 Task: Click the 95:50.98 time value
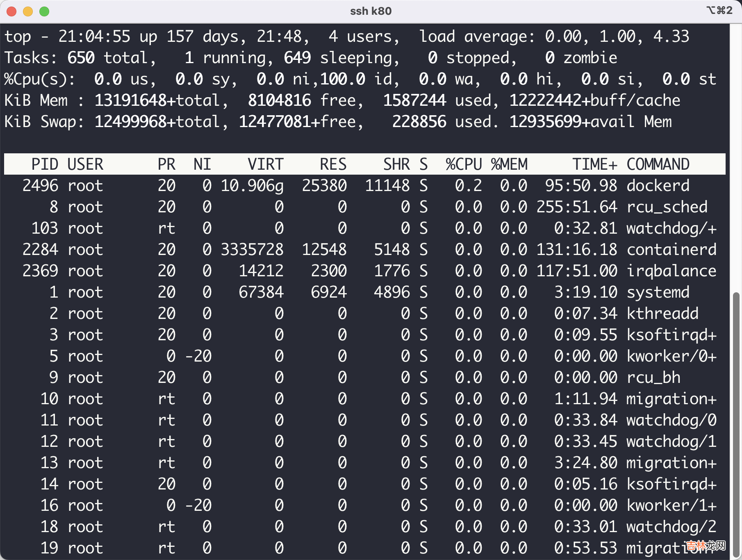coord(581,186)
